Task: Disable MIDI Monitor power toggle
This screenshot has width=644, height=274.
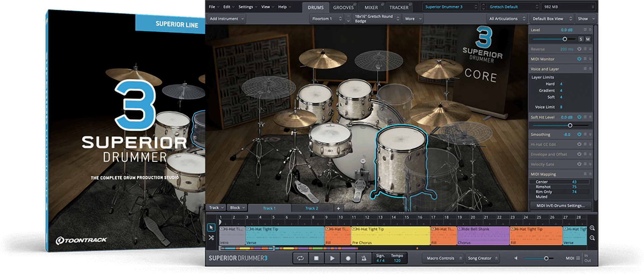Action: click(x=579, y=59)
